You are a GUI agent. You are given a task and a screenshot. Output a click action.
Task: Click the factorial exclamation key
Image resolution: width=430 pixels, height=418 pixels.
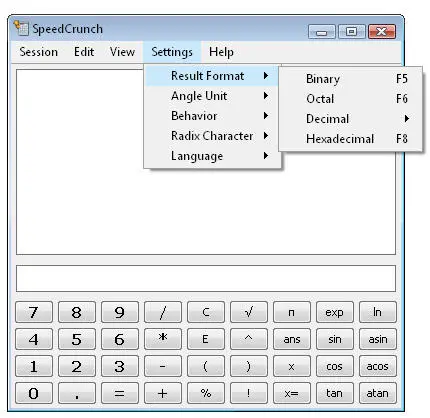(249, 393)
